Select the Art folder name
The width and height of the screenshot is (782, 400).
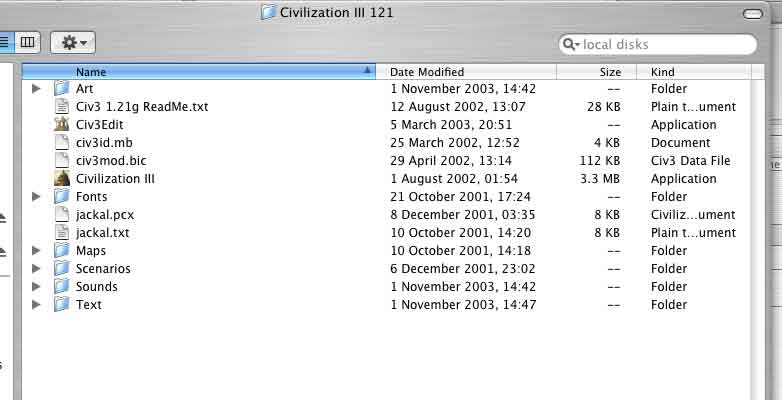point(85,88)
